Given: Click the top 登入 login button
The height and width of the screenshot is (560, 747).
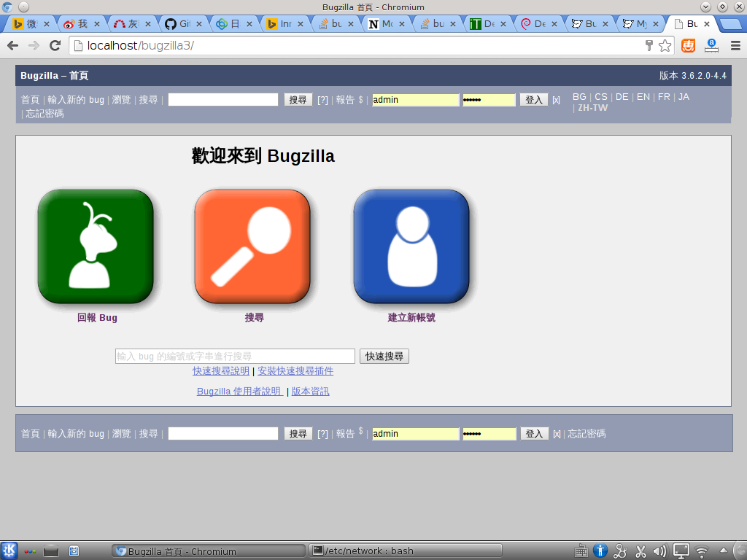Looking at the screenshot, I should [x=533, y=100].
